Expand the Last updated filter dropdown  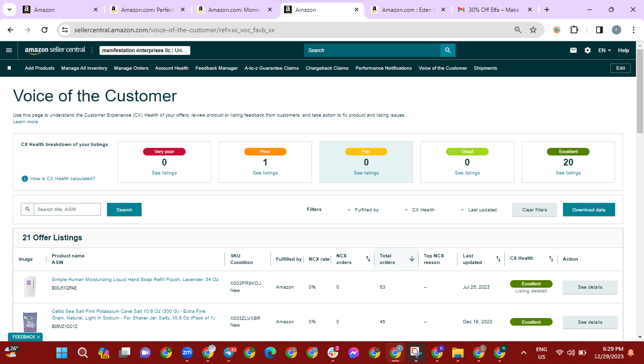(479, 209)
